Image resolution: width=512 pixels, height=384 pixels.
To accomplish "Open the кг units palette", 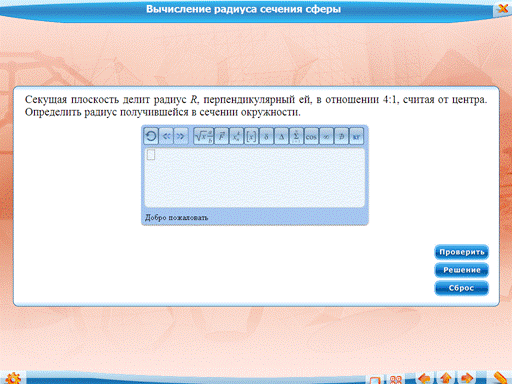I will click(356, 136).
